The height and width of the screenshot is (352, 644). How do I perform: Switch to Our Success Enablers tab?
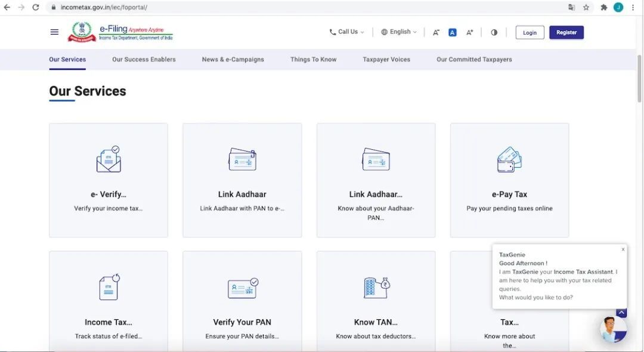point(144,60)
